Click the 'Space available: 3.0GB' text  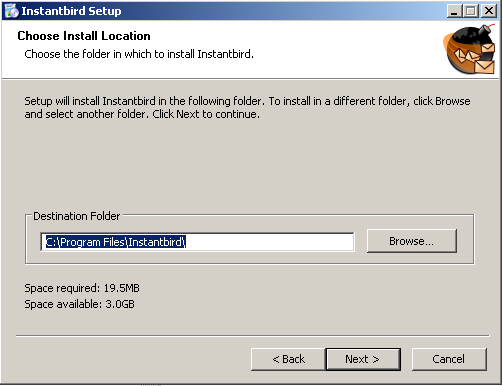[x=80, y=304]
